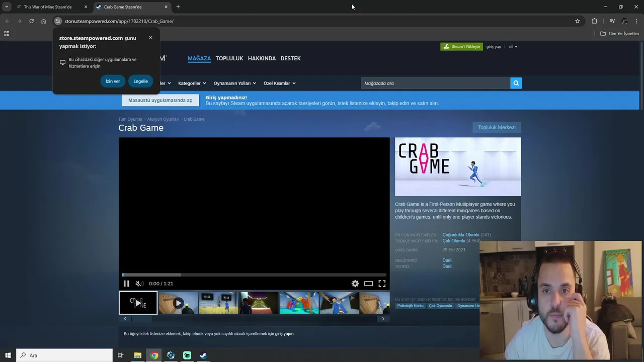Open the tab search chevron dropdown
The height and width of the screenshot is (362, 644).
(7, 7)
